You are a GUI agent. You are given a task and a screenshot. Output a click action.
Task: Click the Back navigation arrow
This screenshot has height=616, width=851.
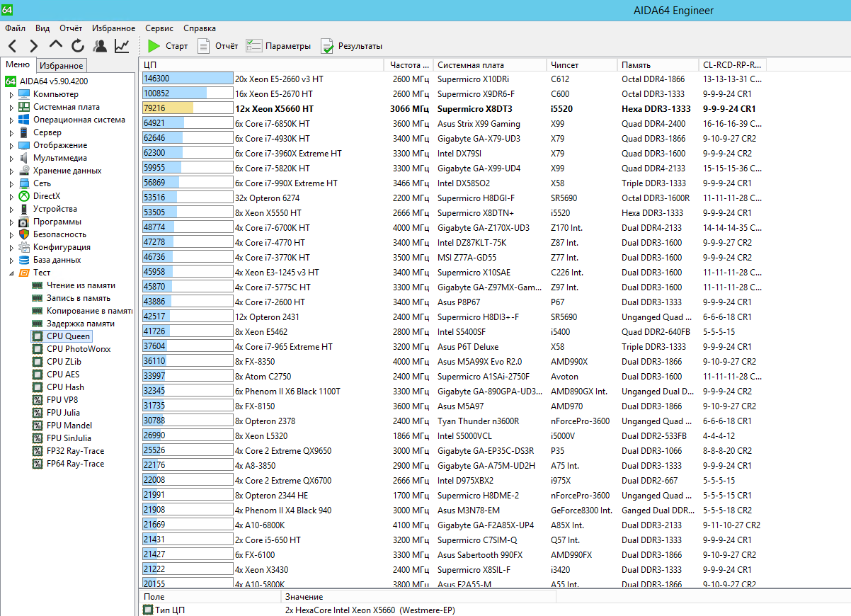13,46
